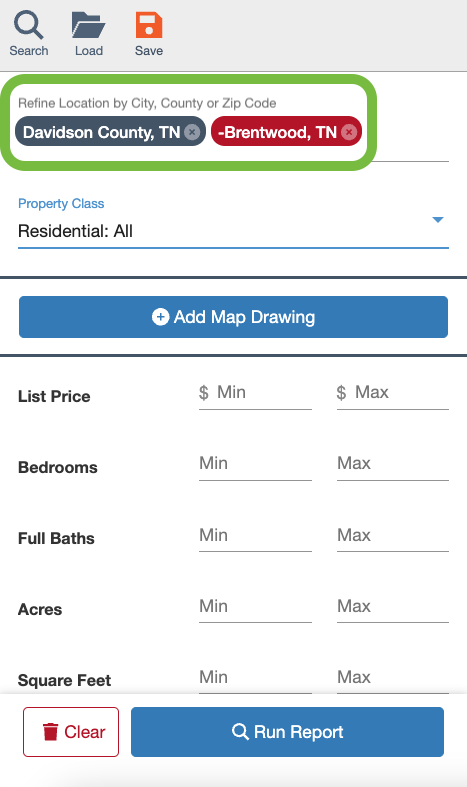Remove the -Brentwood, TN exclusion tag
This screenshot has height=787, width=467.
[x=349, y=132]
